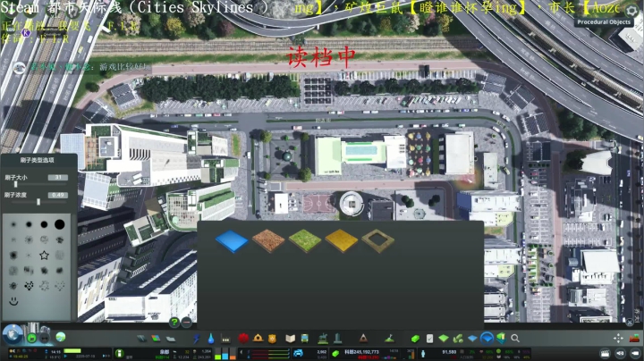Open the economy green money icon
The image size is (644, 361).
click(415, 339)
